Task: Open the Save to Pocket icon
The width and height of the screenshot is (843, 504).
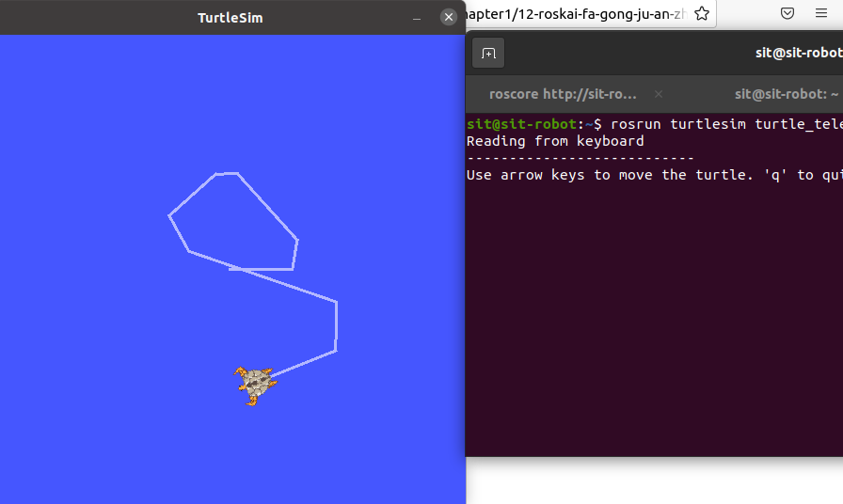Action: click(787, 13)
